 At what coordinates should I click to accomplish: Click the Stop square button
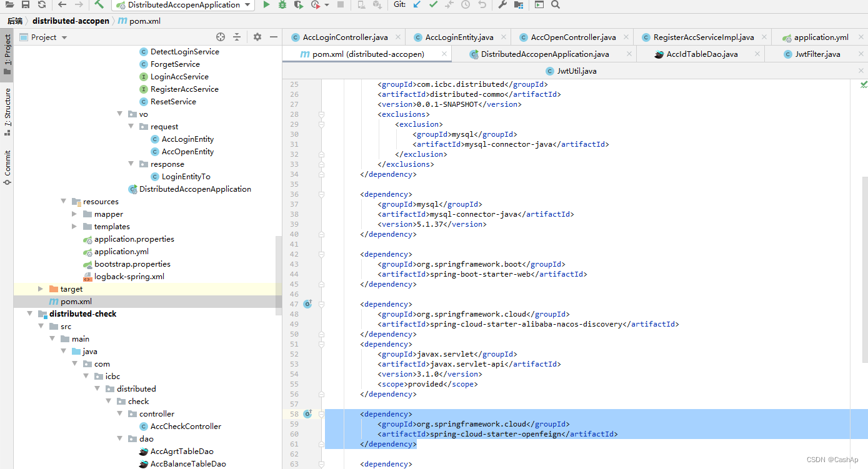pos(341,4)
